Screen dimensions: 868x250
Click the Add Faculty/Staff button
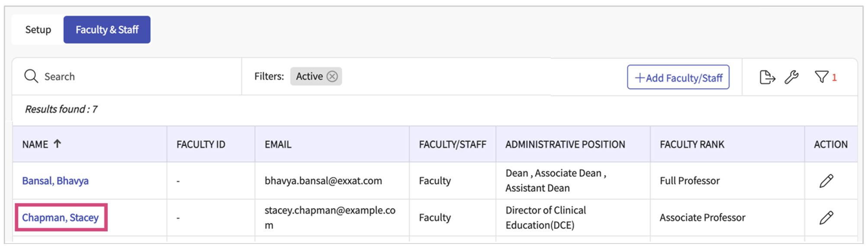pyautogui.click(x=678, y=77)
